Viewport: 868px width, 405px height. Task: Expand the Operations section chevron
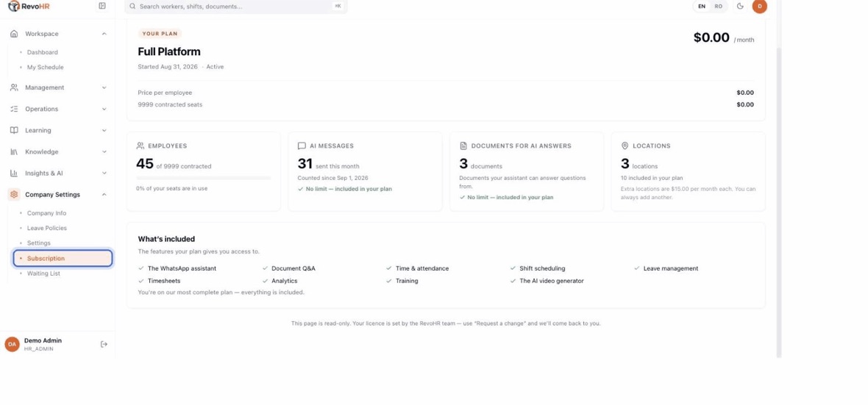(x=104, y=109)
